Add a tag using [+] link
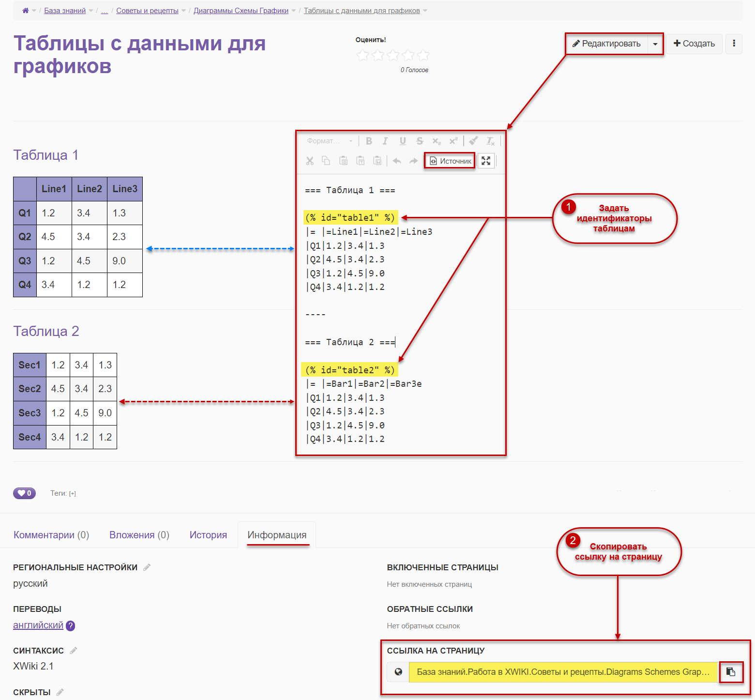The image size is (755, 700). click(73, 494)
